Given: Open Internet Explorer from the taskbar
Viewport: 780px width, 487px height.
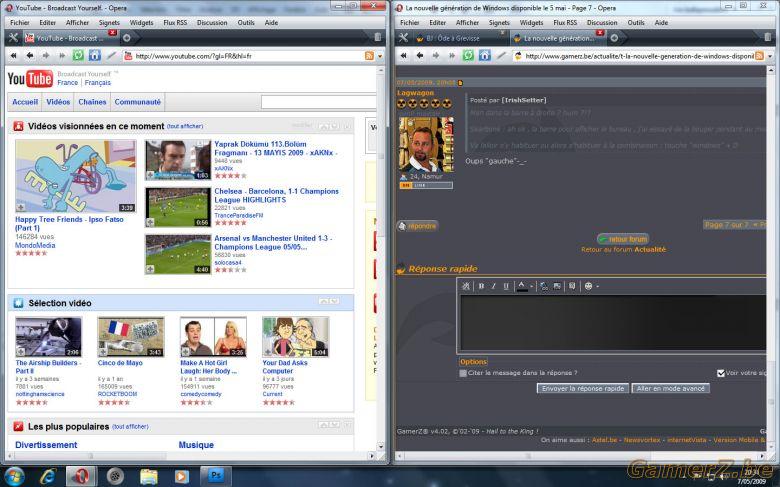Looking at the screenshot, I should [x=48, y=476].
